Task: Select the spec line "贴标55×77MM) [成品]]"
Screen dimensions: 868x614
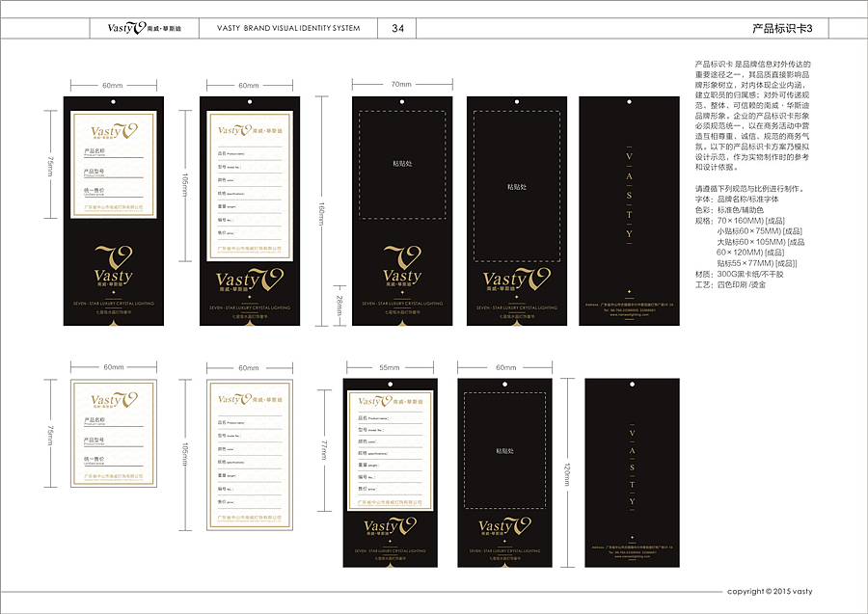Action: pyautogui.click(x=757, y=263)
